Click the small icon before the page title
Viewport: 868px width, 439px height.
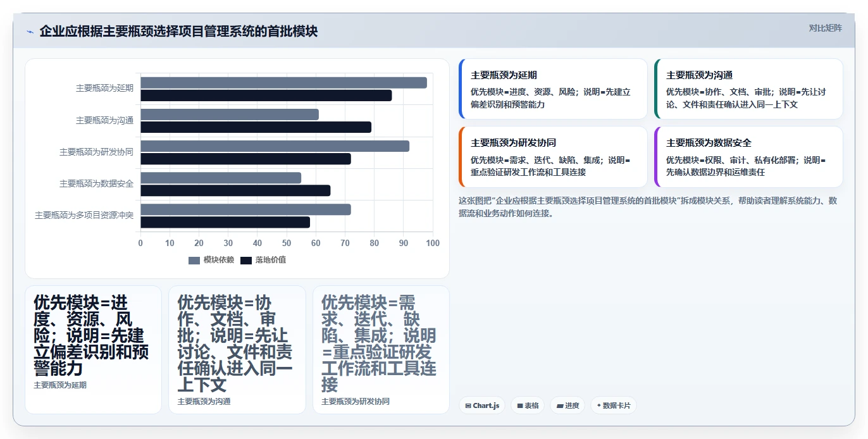pyautogui.click(x=30, y=32)
